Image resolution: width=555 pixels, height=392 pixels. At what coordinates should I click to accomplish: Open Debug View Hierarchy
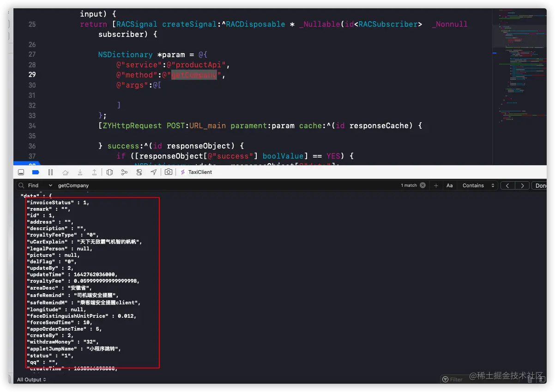click(x=109, y=172)
